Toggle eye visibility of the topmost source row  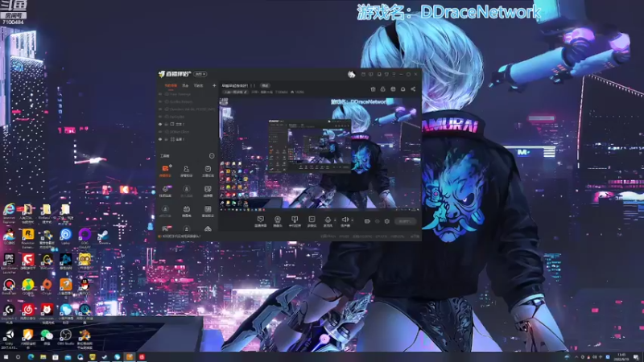coord(160,94)
